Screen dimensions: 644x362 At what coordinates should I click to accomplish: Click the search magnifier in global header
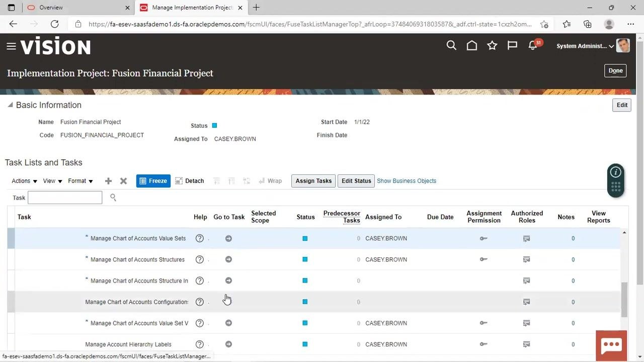click(451, 46)
